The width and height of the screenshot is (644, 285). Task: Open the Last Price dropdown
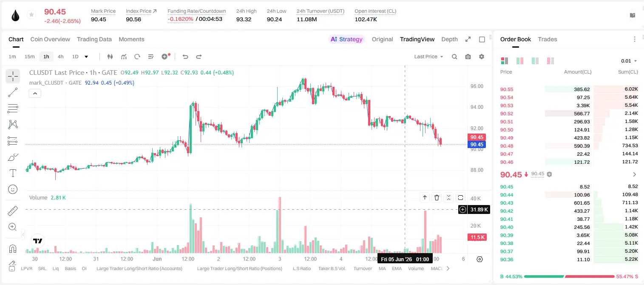tap(428, 57)
